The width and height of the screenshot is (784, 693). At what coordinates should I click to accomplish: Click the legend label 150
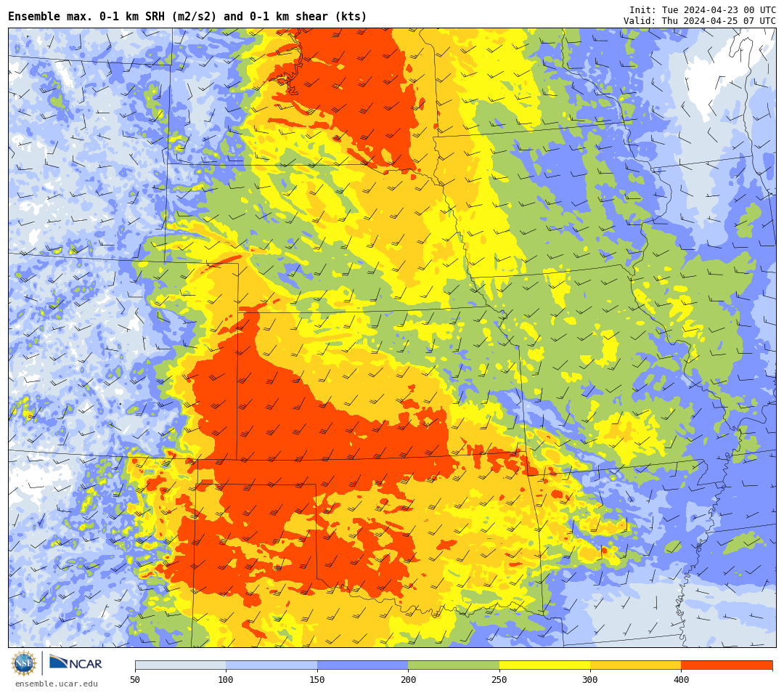click(x=317, y=679)
